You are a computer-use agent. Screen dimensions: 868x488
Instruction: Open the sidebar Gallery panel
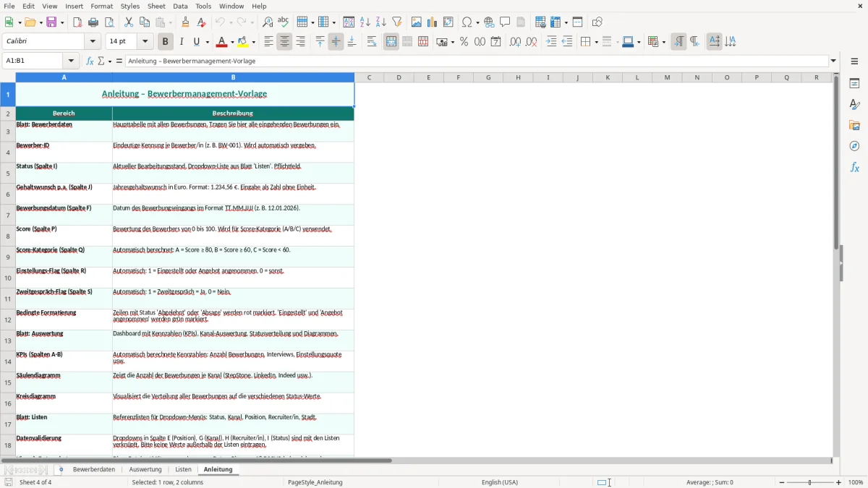coord(854,125)
